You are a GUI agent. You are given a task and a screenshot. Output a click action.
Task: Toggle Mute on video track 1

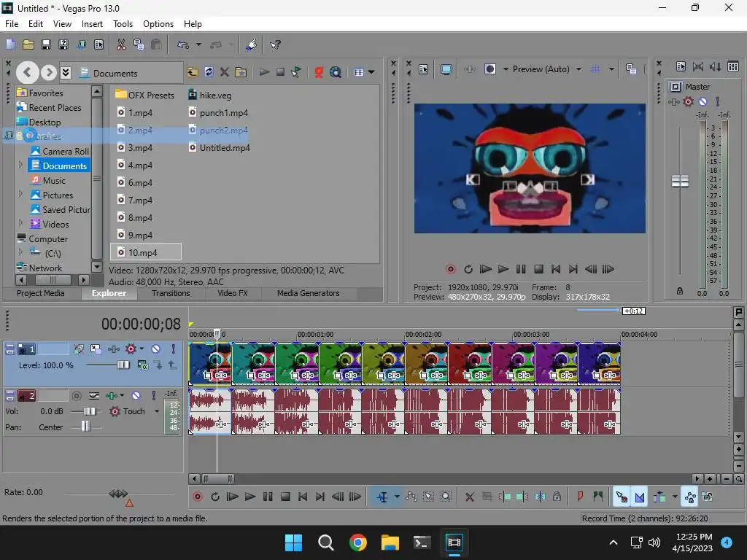[156, 349]
